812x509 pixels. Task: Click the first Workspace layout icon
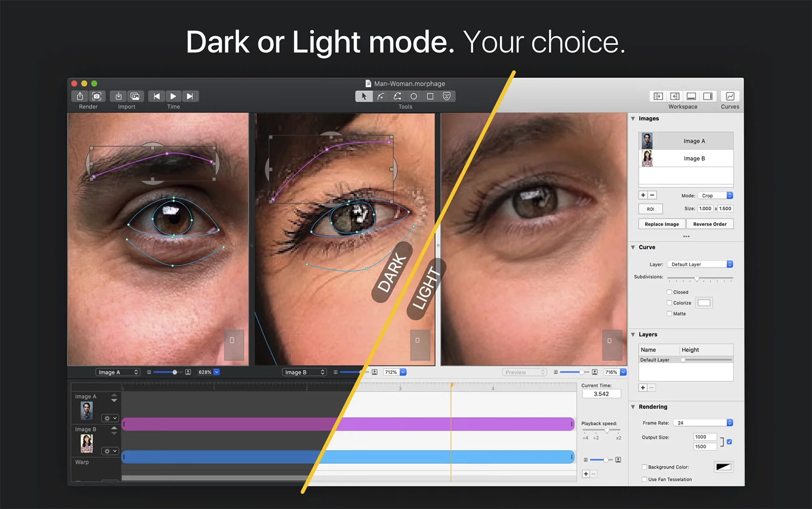(658, 96)
